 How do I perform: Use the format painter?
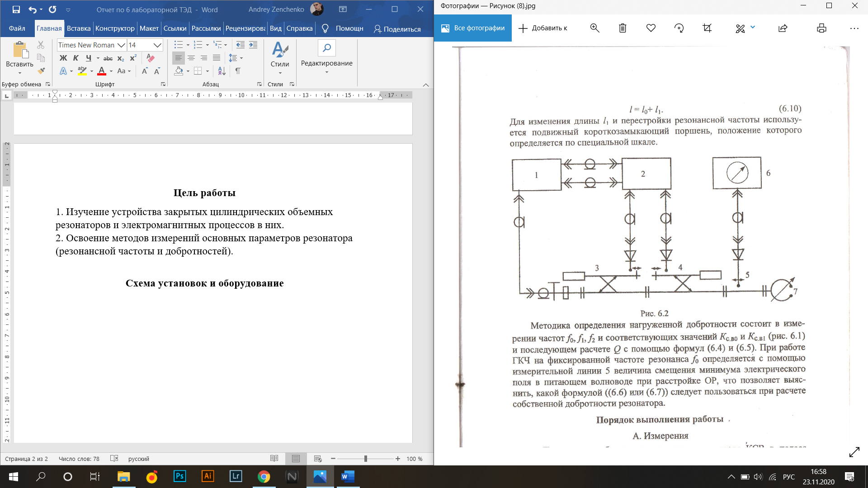(41, 71)
